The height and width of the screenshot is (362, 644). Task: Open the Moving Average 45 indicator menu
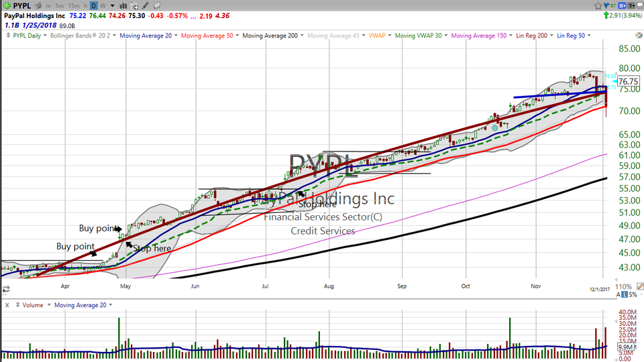[336, 36]
